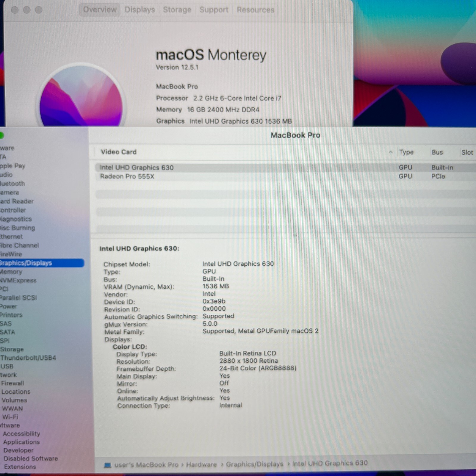Click the Version 12.5.1 text
Viewport: 476px width, 476px height.
[x=177, y=67]
